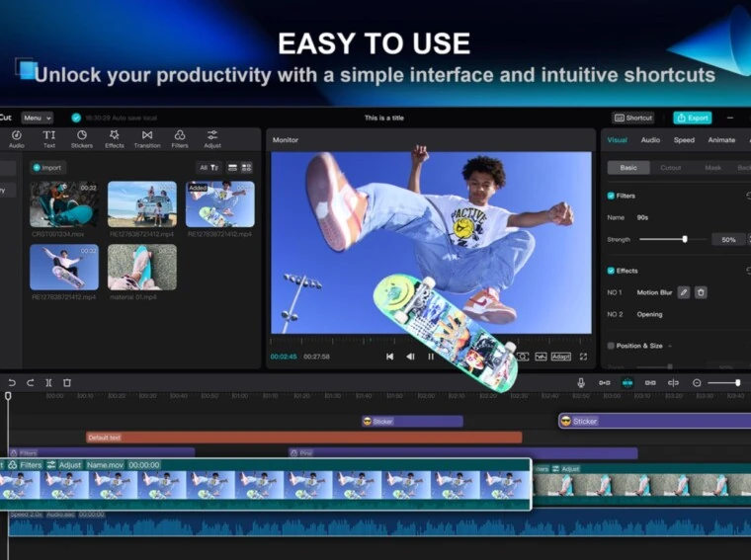Open the Adjust panel

212,139
